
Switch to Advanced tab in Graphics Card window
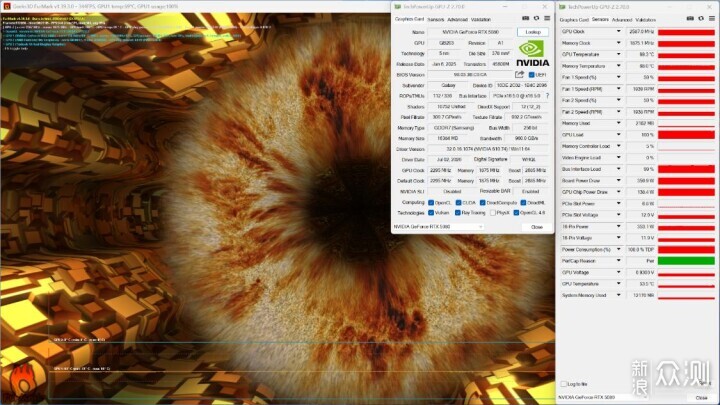pyautogui.click(x=457, y=19)
